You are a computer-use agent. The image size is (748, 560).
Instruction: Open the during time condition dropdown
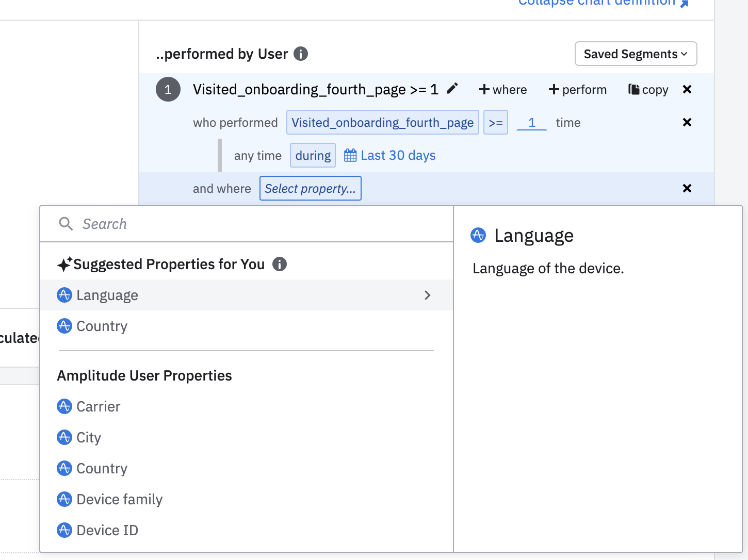(x=313, y=155)
